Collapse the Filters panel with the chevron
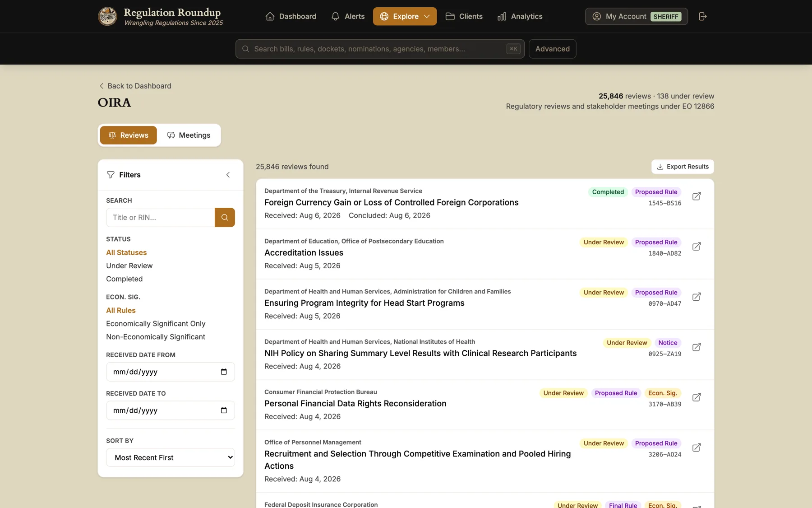 pos(228,175)
